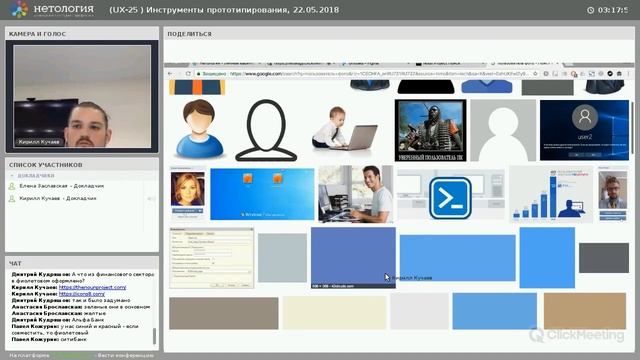640x360 pixels.
Task: Open the icons8.com link in chat
Action: (82, 294)
